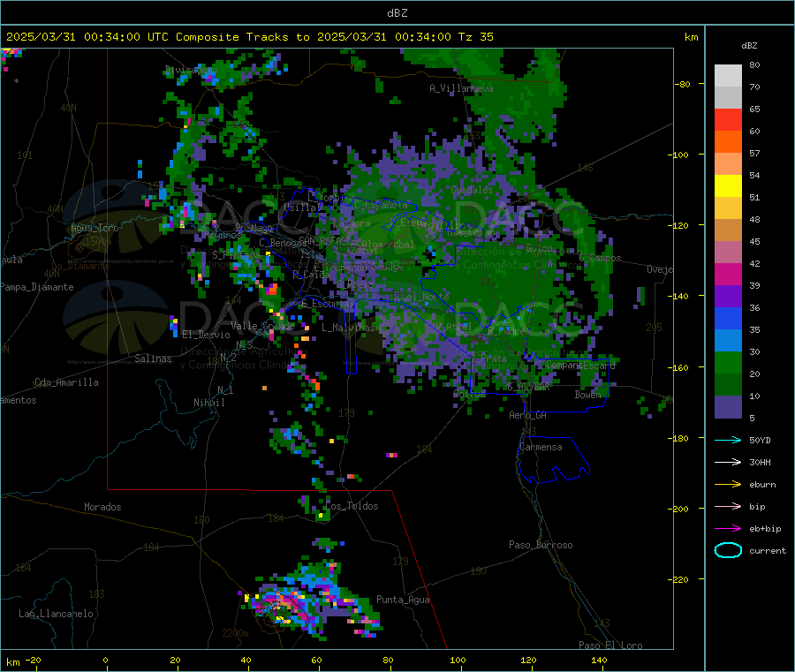The width and height of the screenshot is (795, 672).
Task: Select the red 65 dBZ color swatch
Action: coord(728,119)
